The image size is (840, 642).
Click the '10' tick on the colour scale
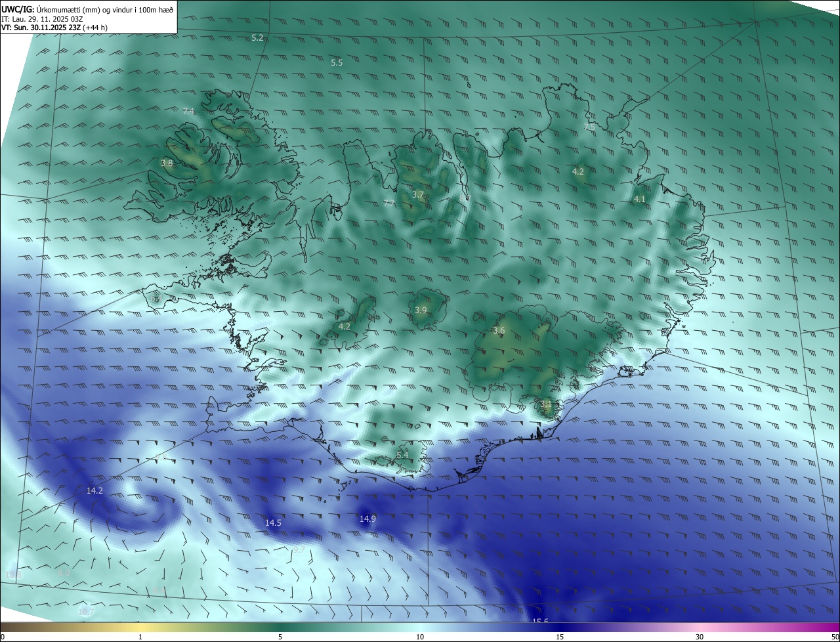tap(420, 637)
